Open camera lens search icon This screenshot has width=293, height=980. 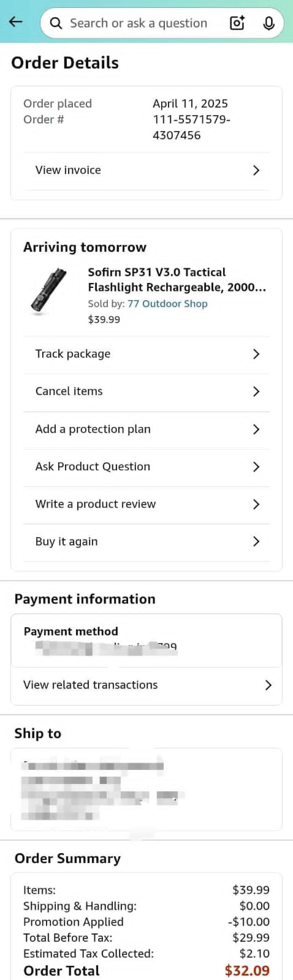pos(237,23)
